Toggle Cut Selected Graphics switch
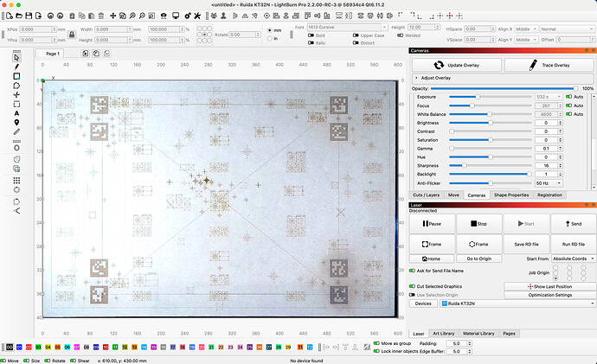Screen dimensions: 597x364 pyautogui.click(x=412, y=286)
